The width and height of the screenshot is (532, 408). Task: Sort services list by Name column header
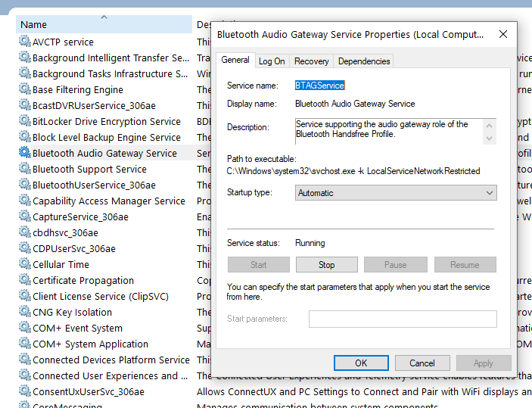pos(104,24)
